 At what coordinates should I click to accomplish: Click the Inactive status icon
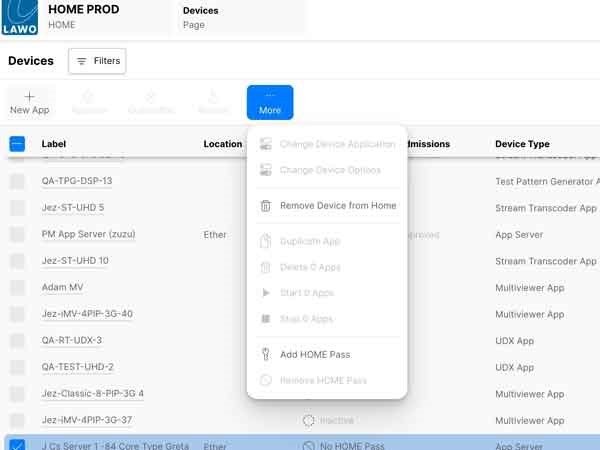point(308,421)
